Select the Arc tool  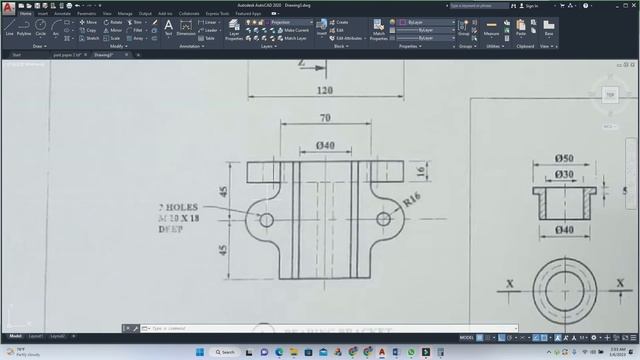pyautogui.click(x=56, y=27)
